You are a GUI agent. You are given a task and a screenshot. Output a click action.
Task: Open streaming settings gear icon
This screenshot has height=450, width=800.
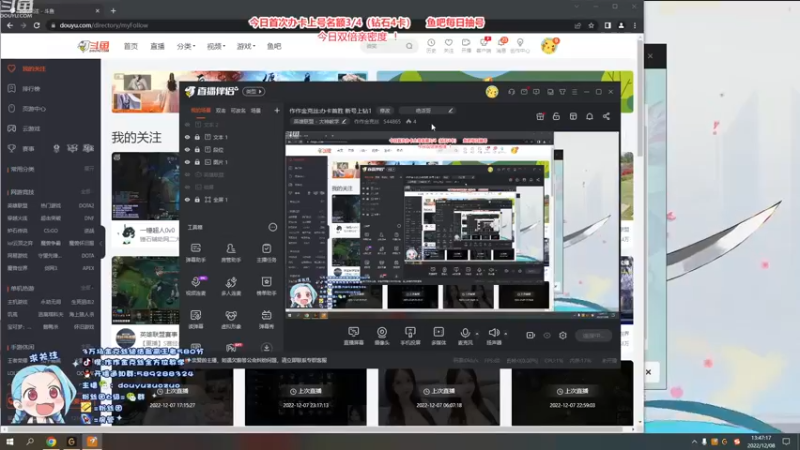(563, 335)
